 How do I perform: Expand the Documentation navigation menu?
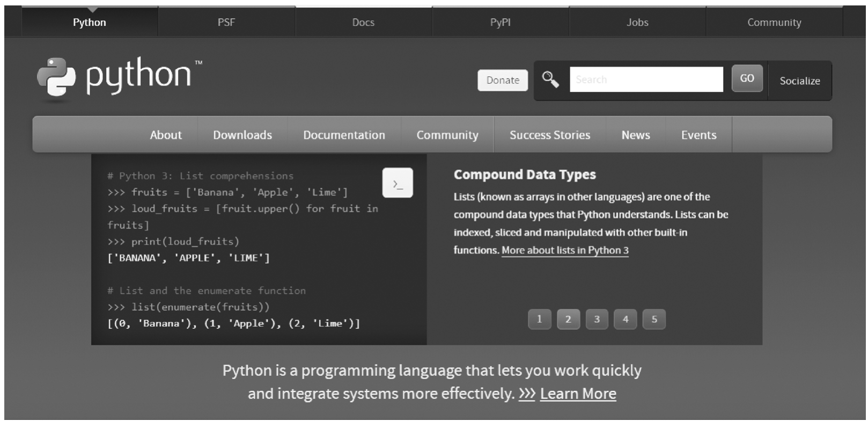coord(344,135)
